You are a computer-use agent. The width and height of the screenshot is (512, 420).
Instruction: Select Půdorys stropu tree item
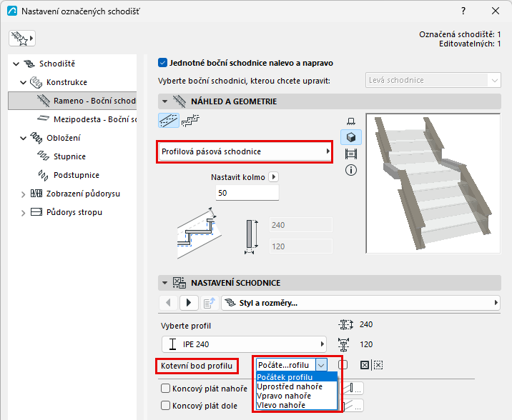click(x=74, y=212)
